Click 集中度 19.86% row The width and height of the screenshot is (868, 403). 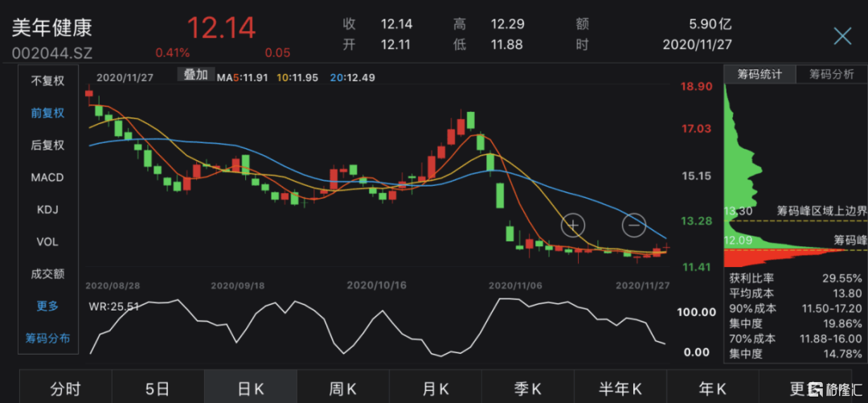coord(796,323)
